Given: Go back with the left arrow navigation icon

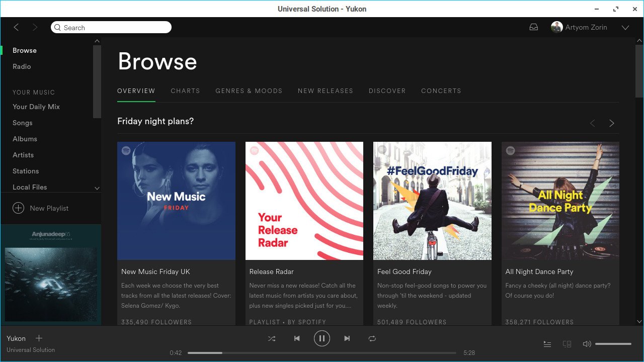Looking at the screenshot, I should click(16, 27).
